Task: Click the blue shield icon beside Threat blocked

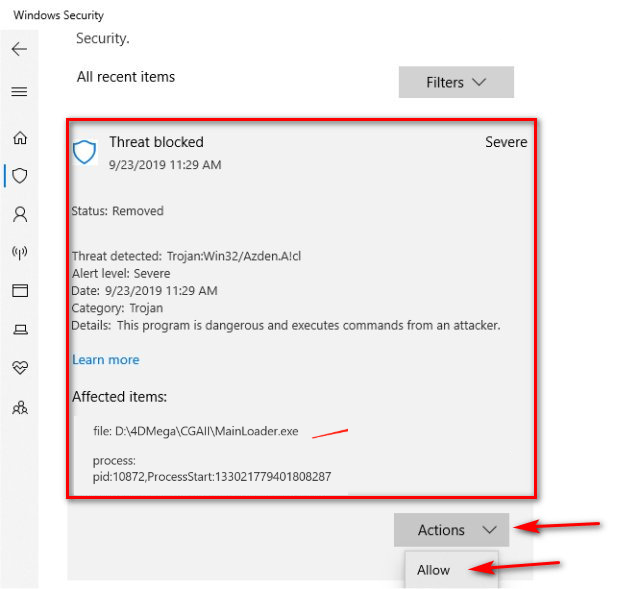Action: (x=85, y=152)
